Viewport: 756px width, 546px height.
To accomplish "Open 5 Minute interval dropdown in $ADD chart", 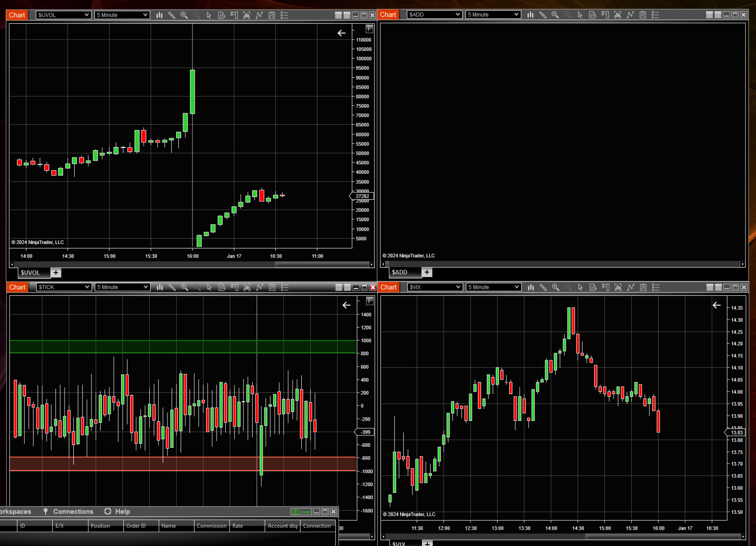I will (493, 15).
